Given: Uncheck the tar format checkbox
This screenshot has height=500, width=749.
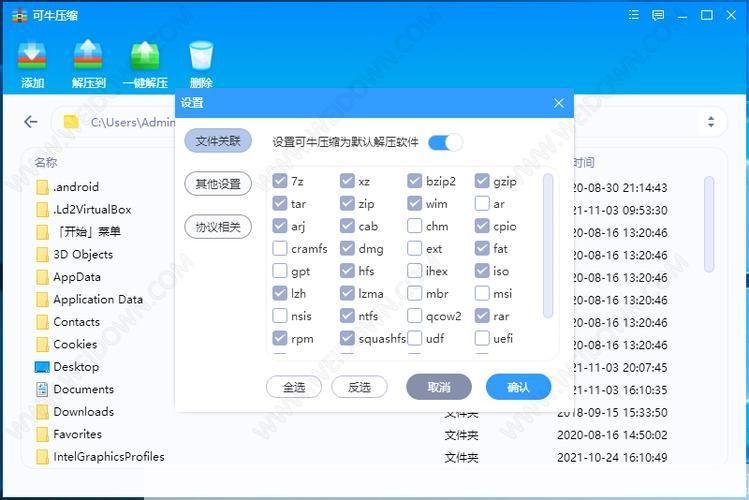Looking at the screenshot, I should [279, 203].
